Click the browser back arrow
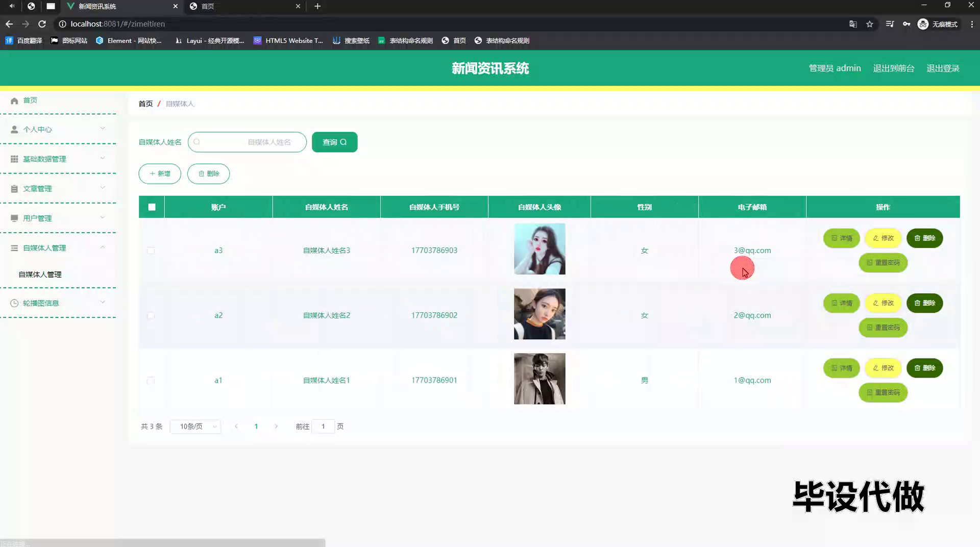Viewport: 980px width, 547px height. [x=9, y=24]
